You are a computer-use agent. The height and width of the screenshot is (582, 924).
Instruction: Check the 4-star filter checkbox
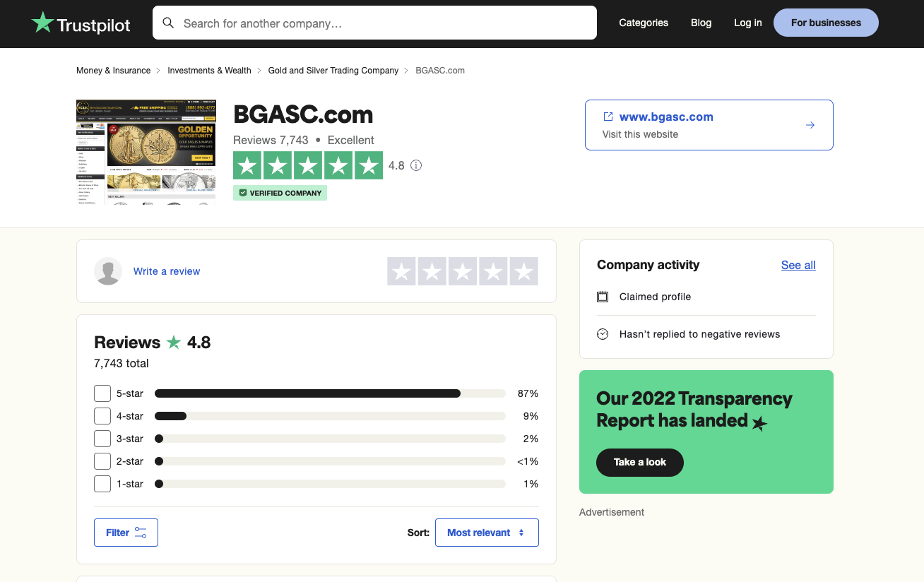[x=102, y=416]
